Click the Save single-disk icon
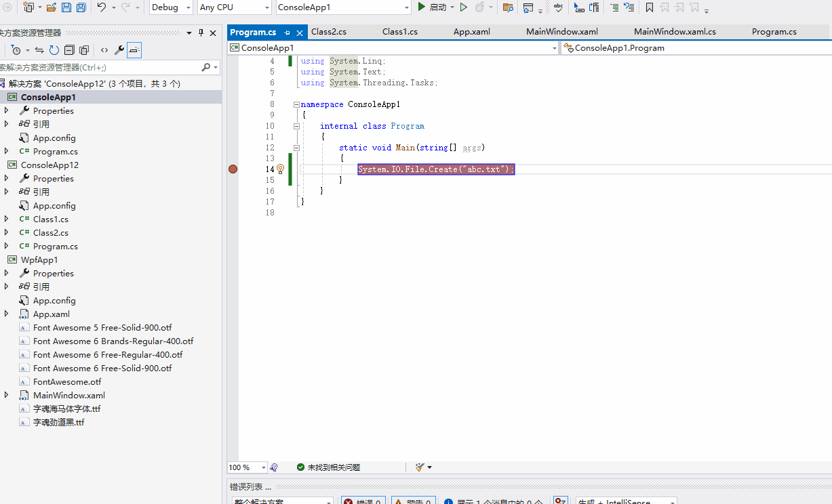Screen dimensions: 832x504 (x=66, y=7)
